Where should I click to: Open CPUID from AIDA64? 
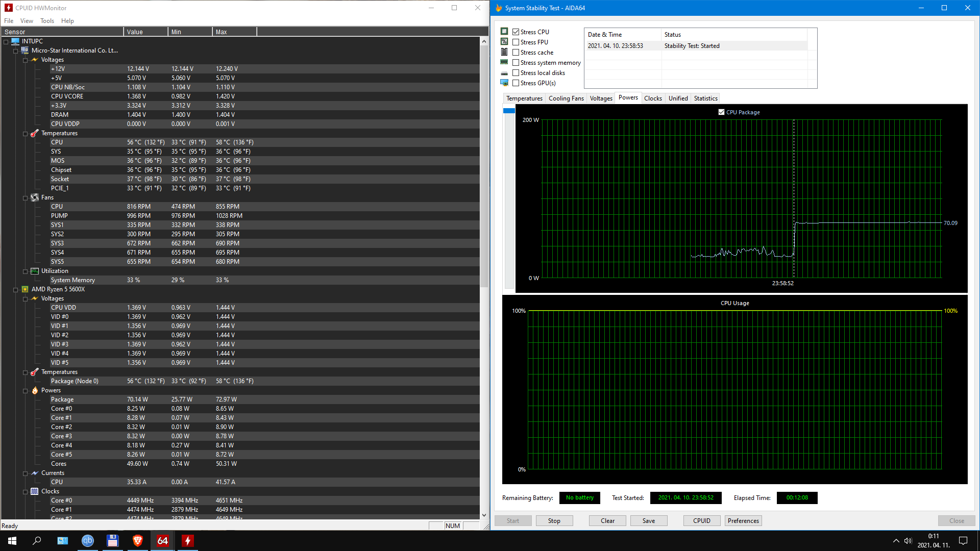[702, 521]
